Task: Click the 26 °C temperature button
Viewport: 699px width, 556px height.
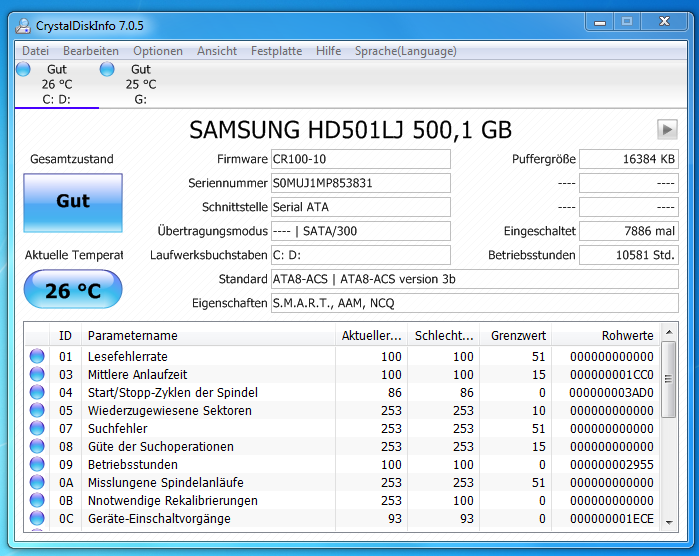Action: (73, 289)
